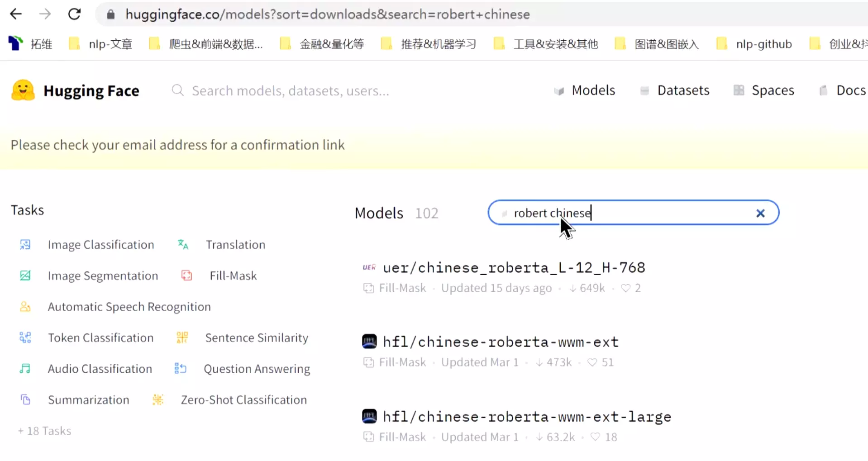
Task: Select the Image Segmentation task icon
Action: 25,276
